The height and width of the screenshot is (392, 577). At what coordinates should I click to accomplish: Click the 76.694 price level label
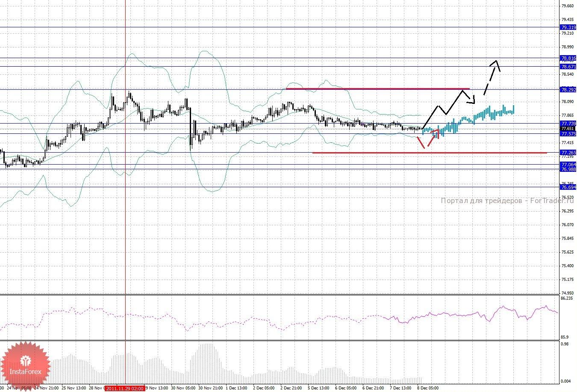pos(568,187)
